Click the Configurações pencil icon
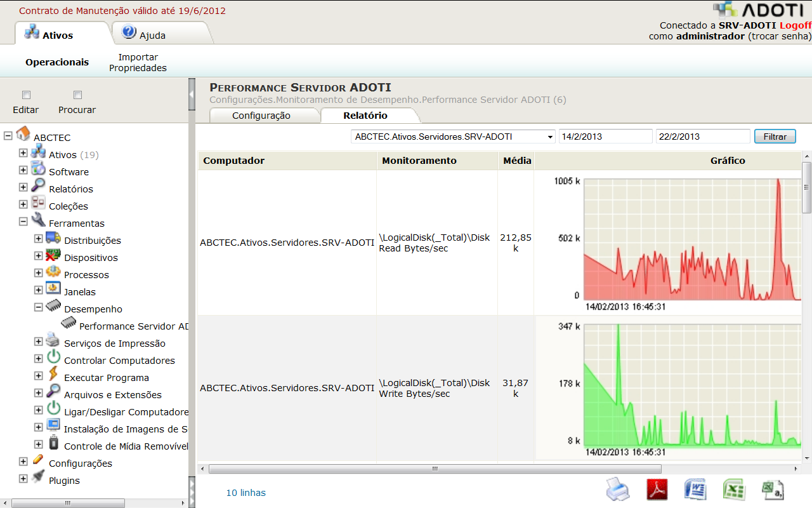Screen dimensions: 812x508 pyautogui.click(x=39, y=460)
